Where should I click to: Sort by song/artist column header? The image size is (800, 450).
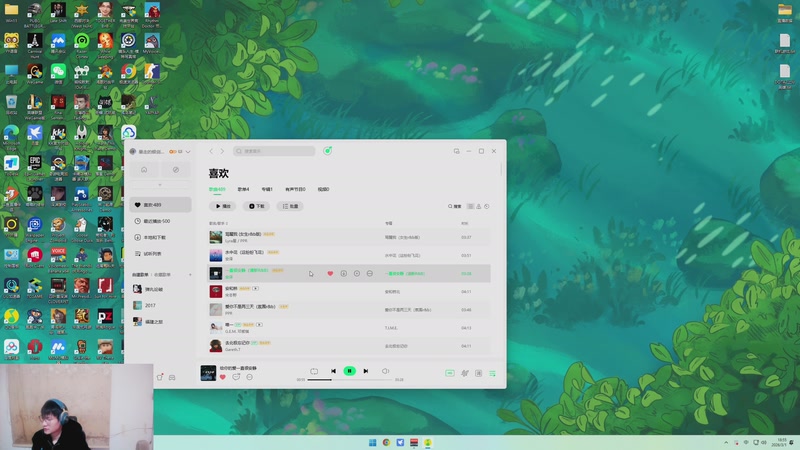(218, 223)
